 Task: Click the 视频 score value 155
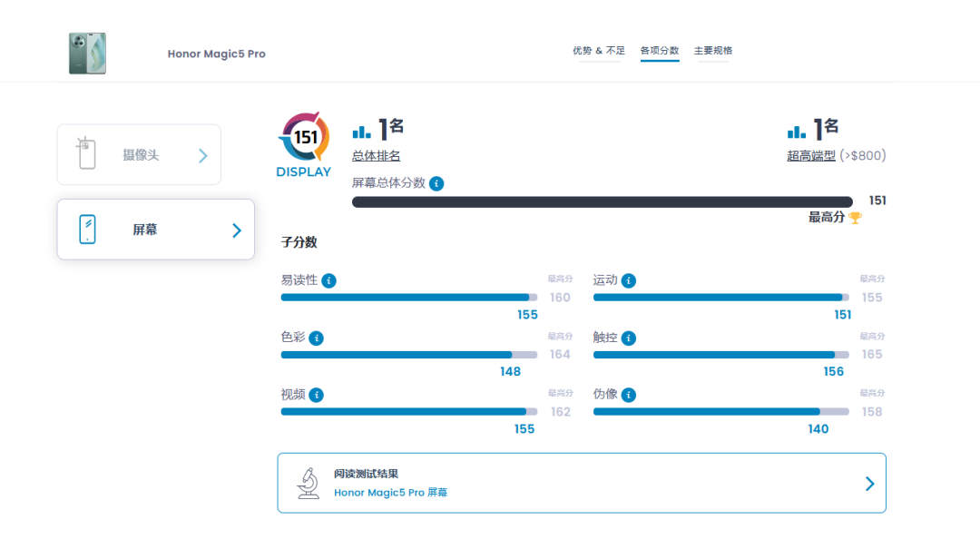coord(524,429)
